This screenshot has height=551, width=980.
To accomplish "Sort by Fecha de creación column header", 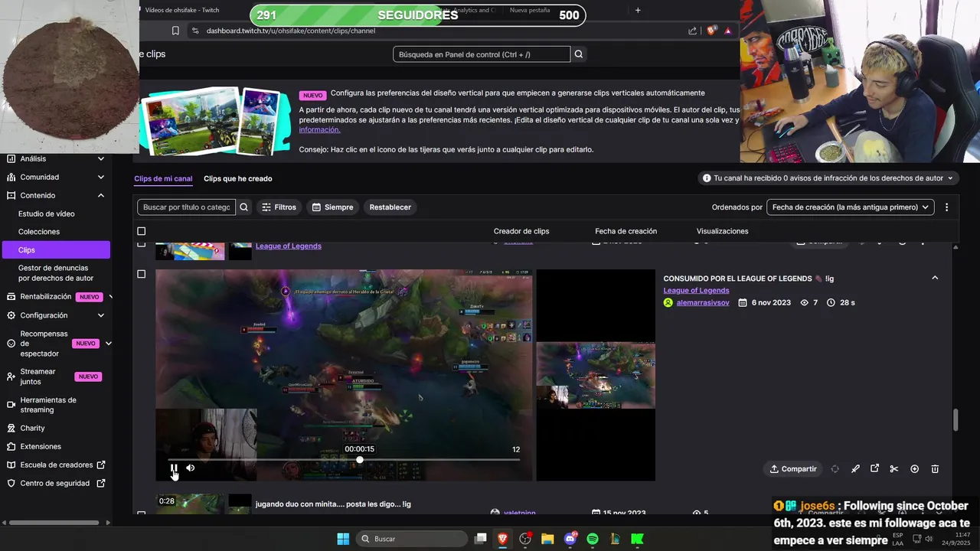I will pos(626,231).
